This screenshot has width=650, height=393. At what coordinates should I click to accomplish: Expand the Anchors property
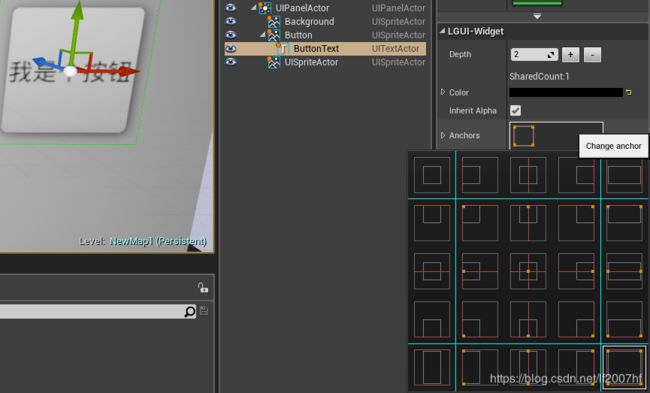click(x=443, y=135)
